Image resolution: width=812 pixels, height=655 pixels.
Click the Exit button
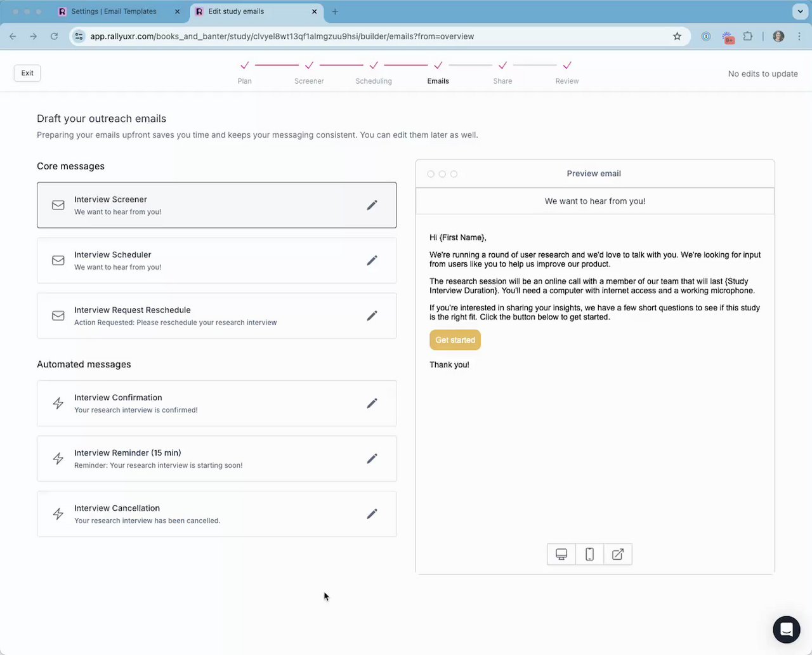coord(27,73)
